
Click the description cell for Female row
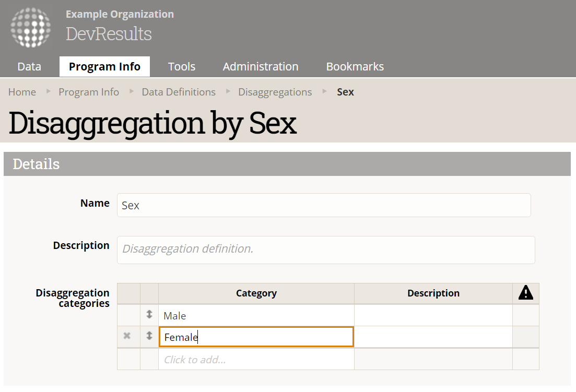[433, 337]
